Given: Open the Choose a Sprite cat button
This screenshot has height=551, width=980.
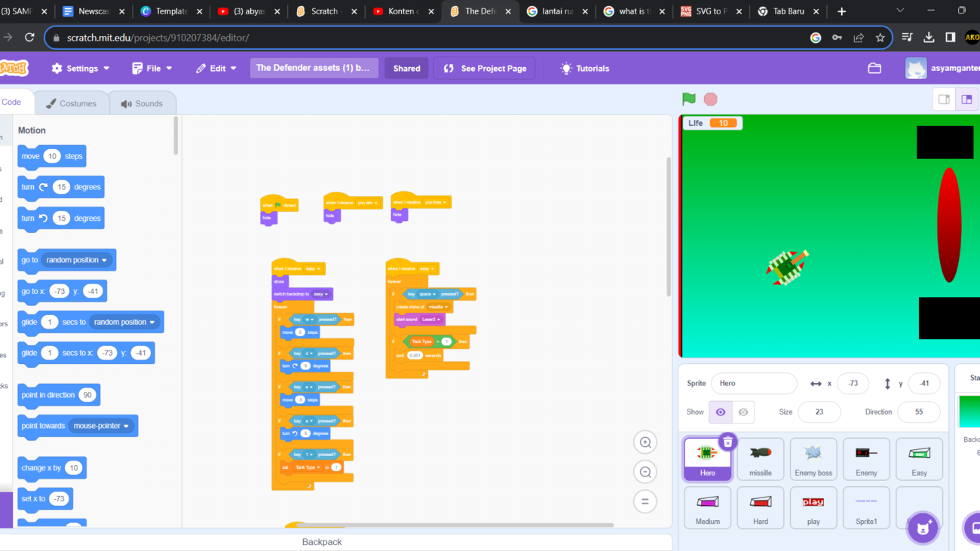Looking at the screenshot, I should tap(923, 528).
